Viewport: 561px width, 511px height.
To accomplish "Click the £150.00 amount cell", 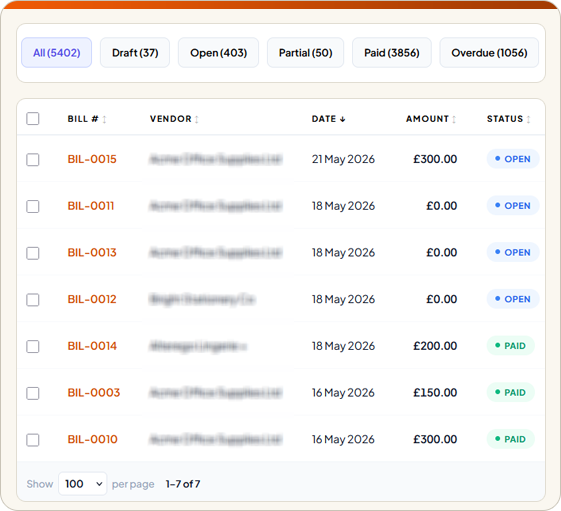I will click(435, 393).
